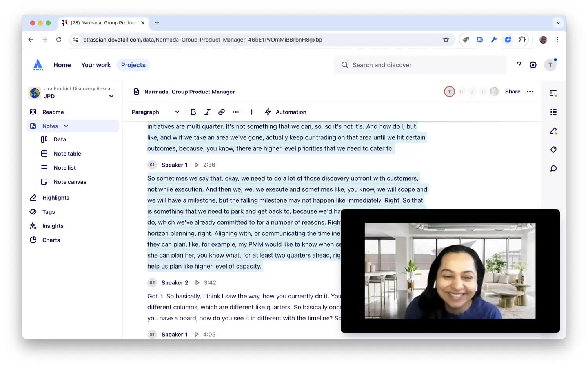This screenshot has height=368, width=588.
Task: Open the help question mark icon
Action: (x=519, y=65)
